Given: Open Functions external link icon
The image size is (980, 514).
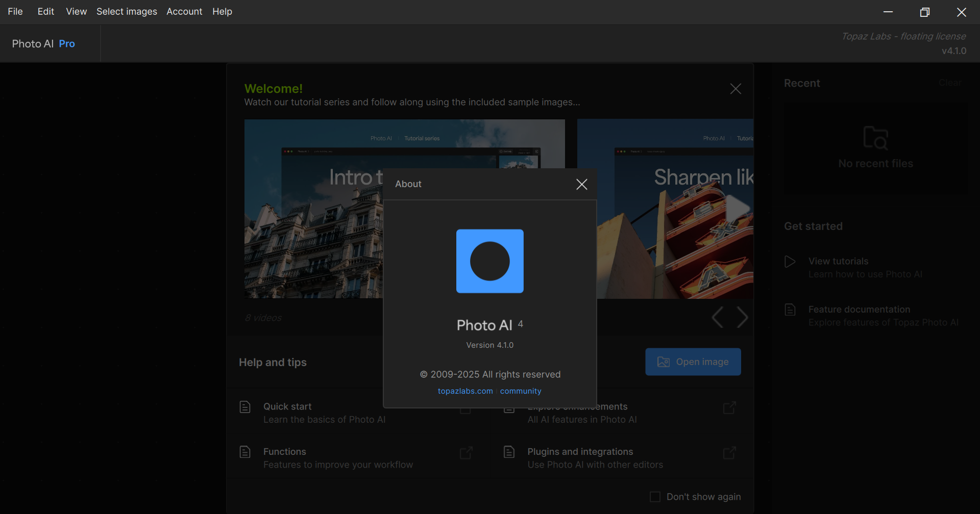Looking at the screenshot, I should 466,452.
